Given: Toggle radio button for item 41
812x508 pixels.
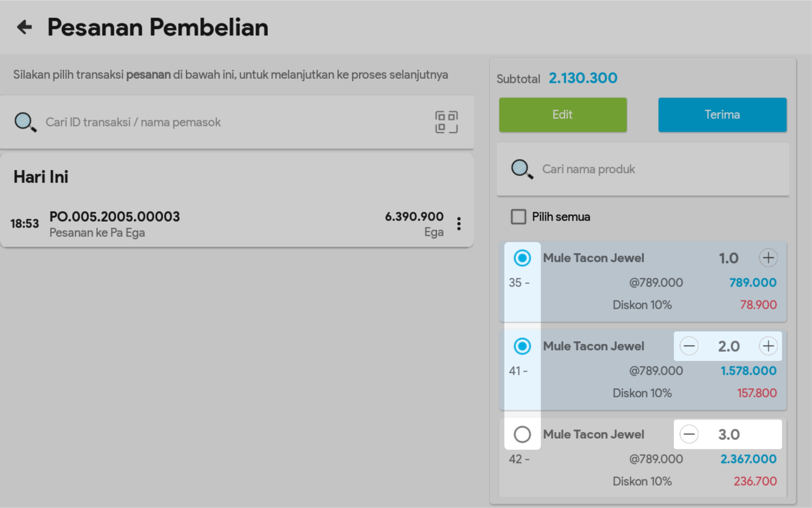Looking at the screenshot, I should point(522,346).
